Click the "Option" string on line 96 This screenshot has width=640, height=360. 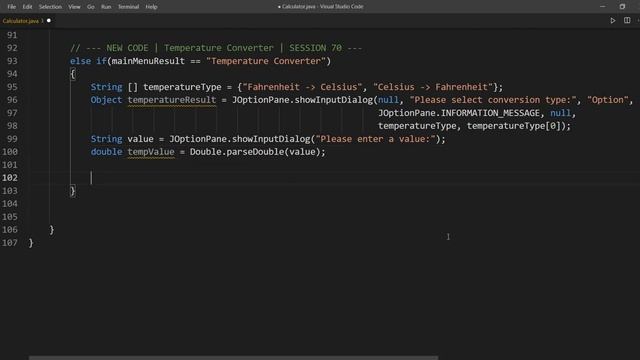click(607, 100)
